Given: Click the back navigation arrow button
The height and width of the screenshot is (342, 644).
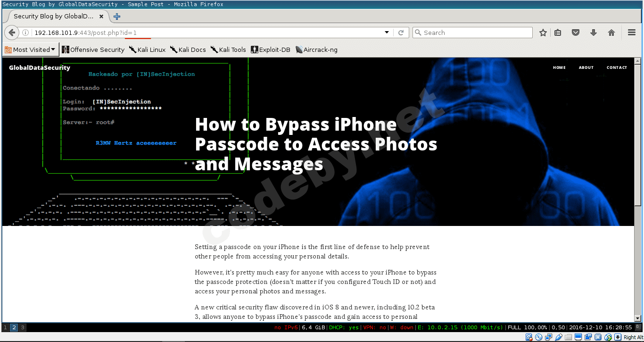Looking at the screenshot, I should [12, 33].
